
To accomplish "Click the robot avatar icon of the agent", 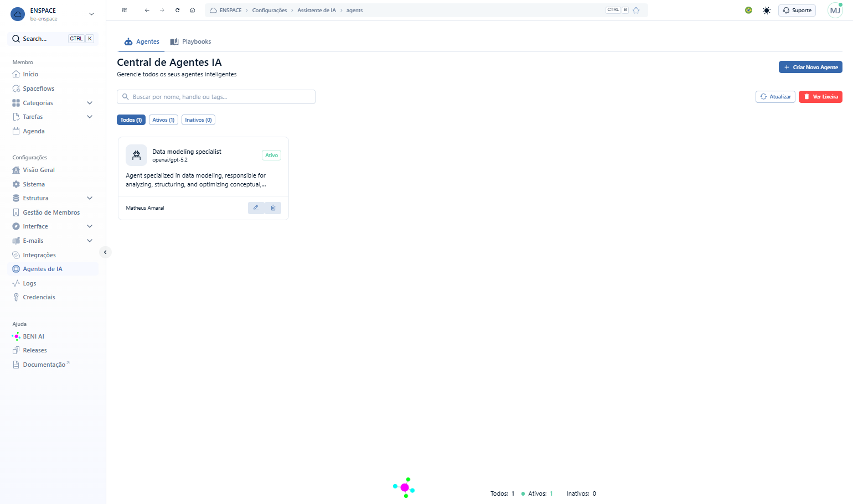I will click(x=136, y=155).
